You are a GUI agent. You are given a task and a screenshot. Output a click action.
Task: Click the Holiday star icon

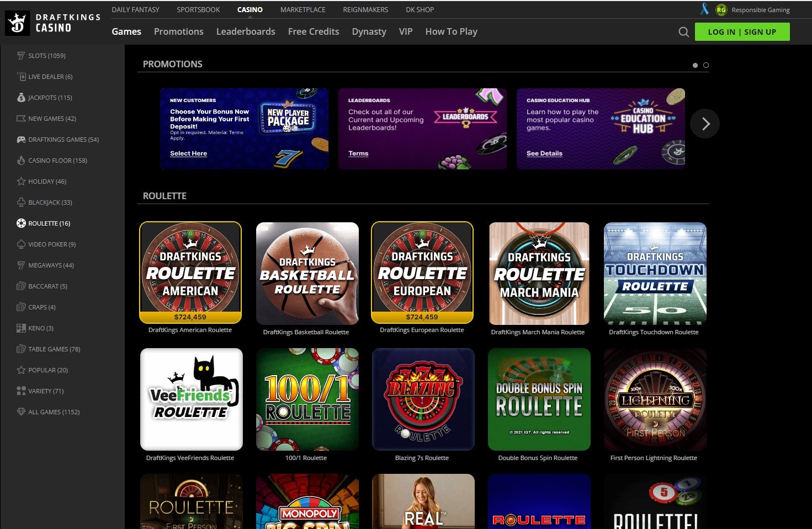click(21, 181)
